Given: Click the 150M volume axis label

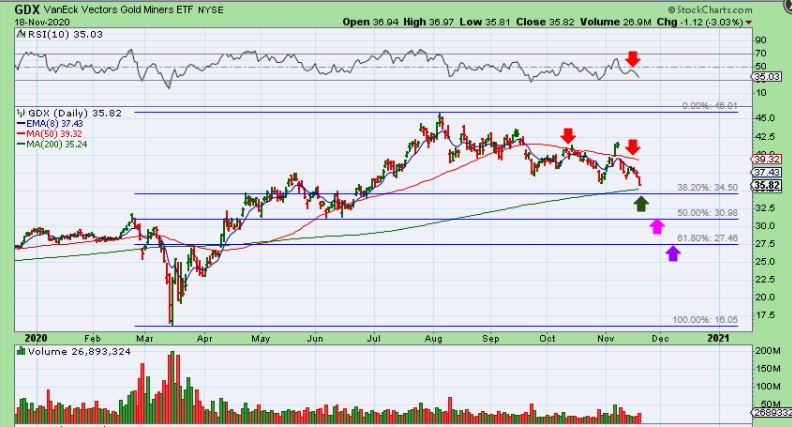Looking at the screenshot, I should tap(767, 369).
